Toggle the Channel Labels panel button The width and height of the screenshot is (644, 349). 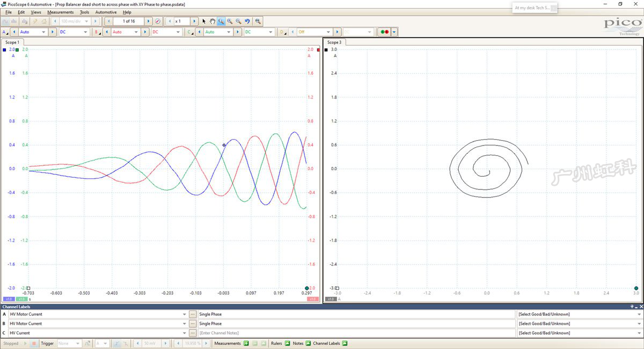(x=345, y=344)
